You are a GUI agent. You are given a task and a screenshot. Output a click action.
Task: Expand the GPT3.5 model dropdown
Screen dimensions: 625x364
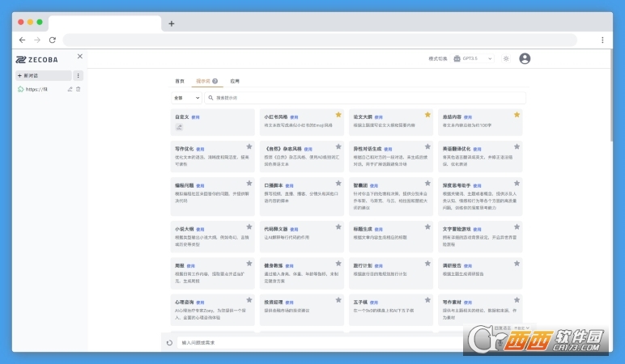click(x=473, y=58)
